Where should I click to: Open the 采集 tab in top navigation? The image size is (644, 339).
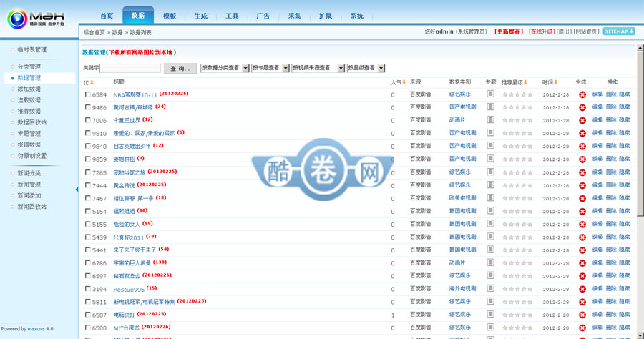[x=294, y=15]
